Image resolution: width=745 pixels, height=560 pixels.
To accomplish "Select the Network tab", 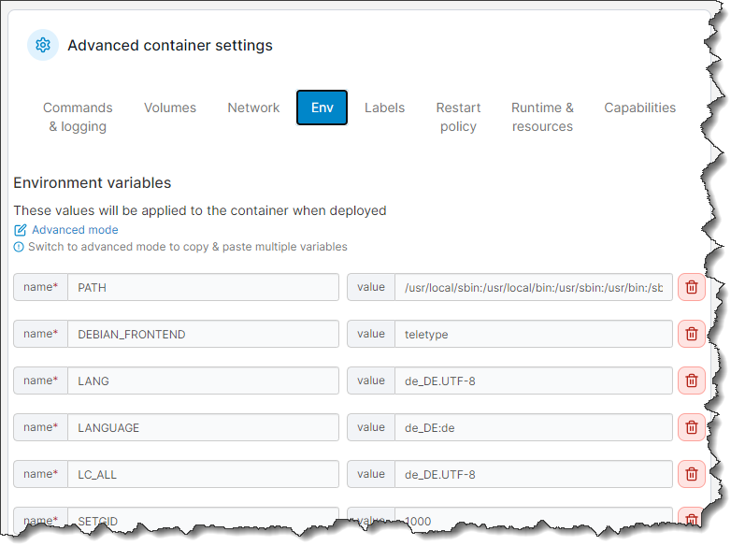I will click(x=253, y=108).
